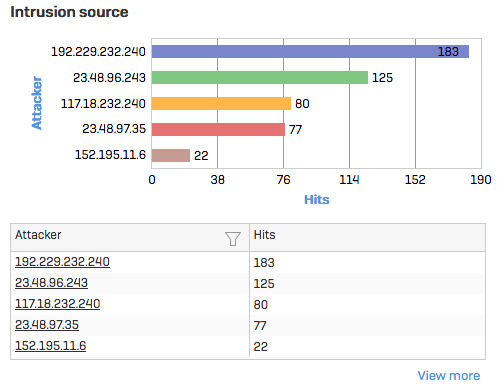
Task: Click chart axis label 23.48.96.243
Action: 109,78
